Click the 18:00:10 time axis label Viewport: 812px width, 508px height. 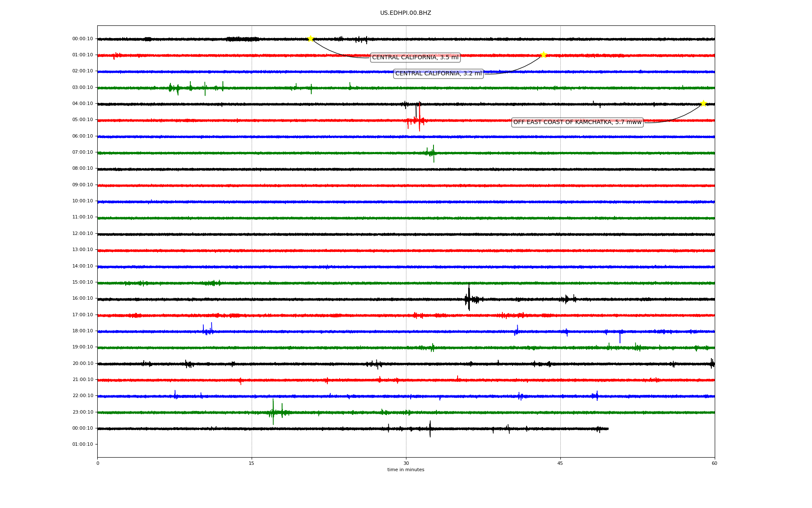[82, 331]
